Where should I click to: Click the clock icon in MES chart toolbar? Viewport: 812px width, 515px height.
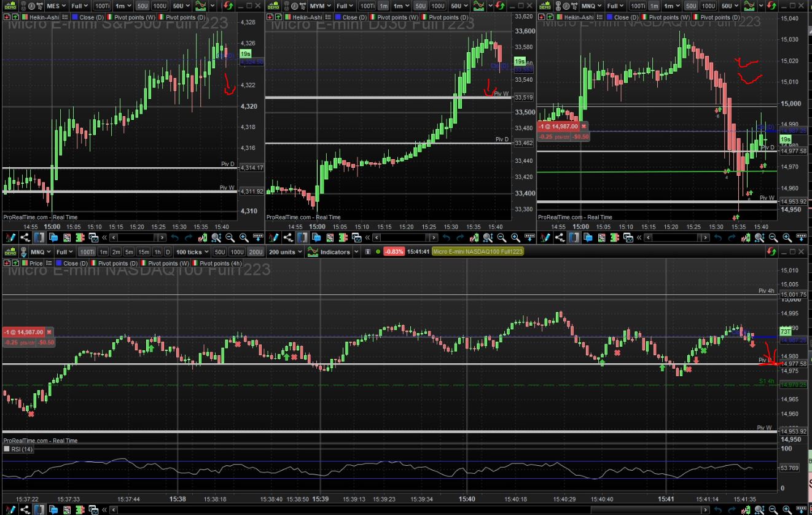[x=32, y=6]
